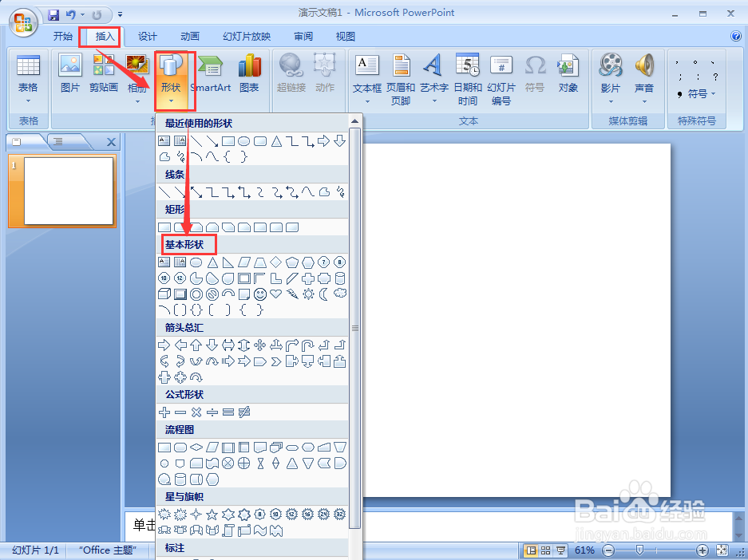
Task: Choose the moon basic shape
Action: (324, 294)
